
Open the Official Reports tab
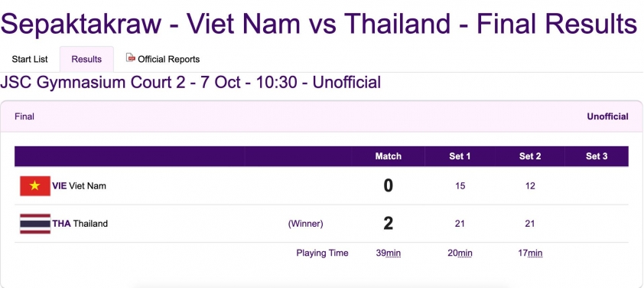pyautogui.click(x=163, y=59)
